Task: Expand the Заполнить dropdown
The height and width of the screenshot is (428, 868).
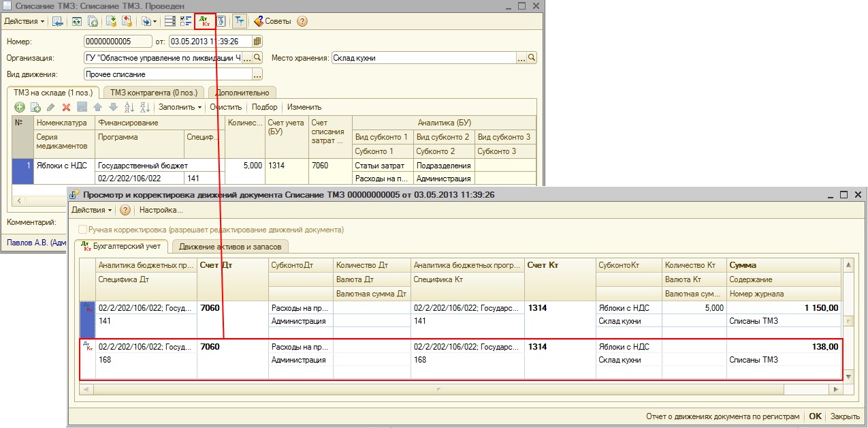Action: click(x=180, y=107)
